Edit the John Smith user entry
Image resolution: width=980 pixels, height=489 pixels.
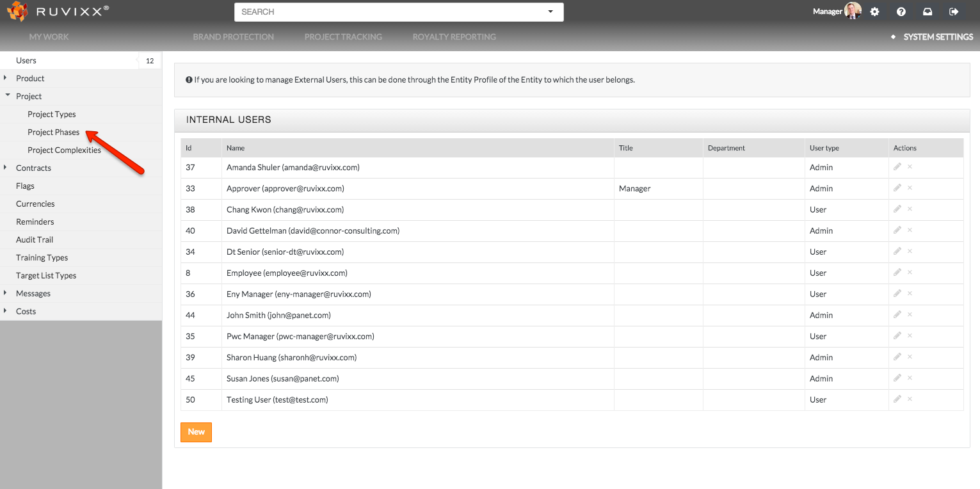click(897, 315)
